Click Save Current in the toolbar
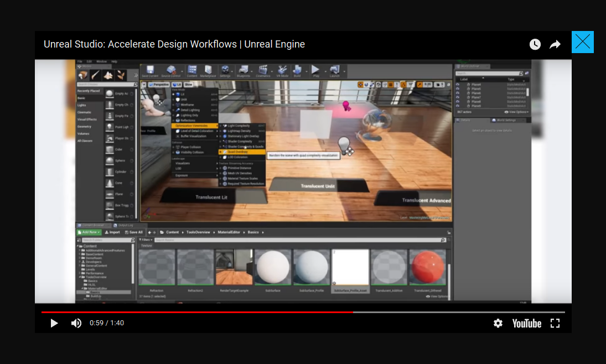606x364 pixels. click(x=150, y=70)
